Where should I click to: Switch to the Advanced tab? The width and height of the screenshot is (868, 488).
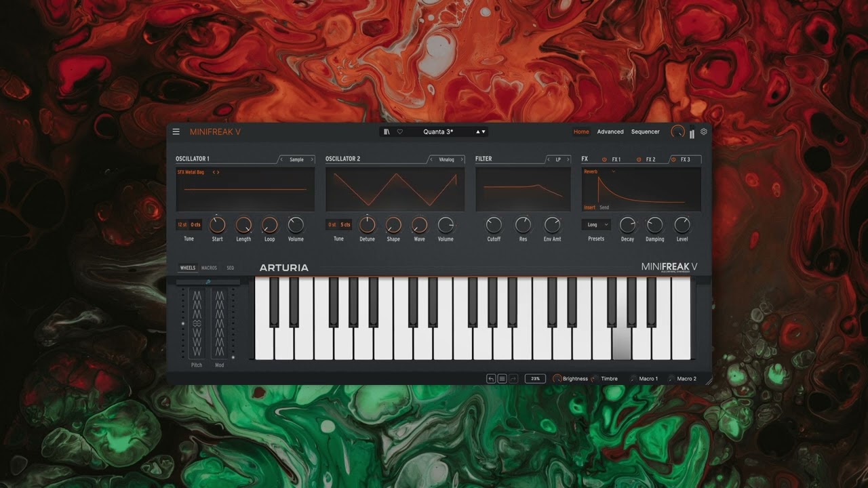pyautogui.click(x=610, y=132)
